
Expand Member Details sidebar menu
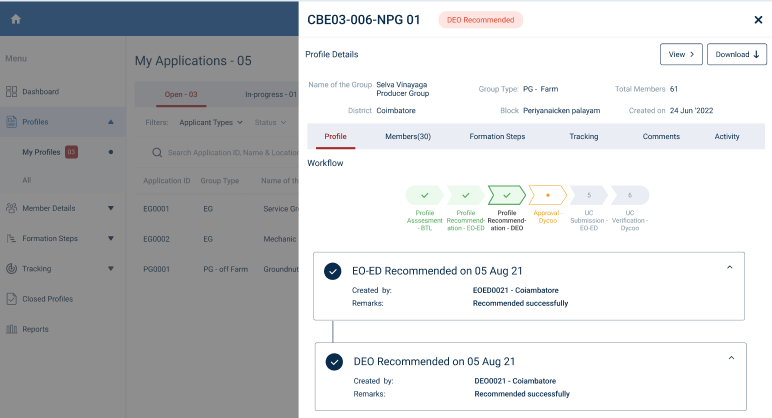110,209
